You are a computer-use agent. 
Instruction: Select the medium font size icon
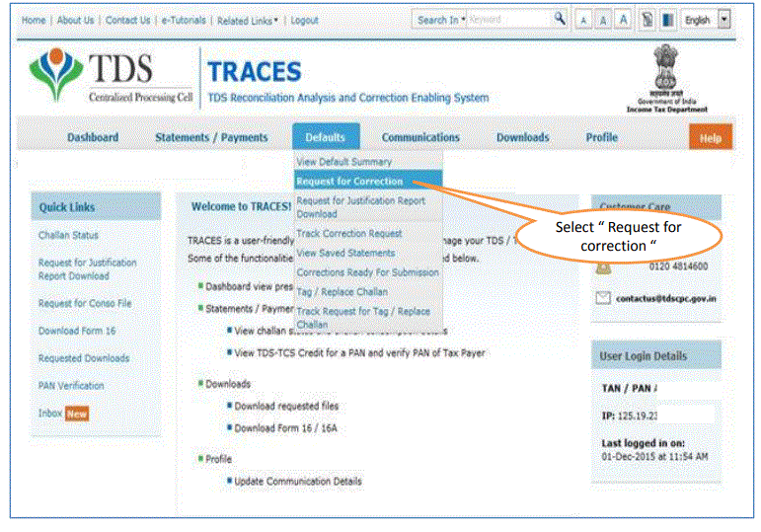(x=604, y=20)
